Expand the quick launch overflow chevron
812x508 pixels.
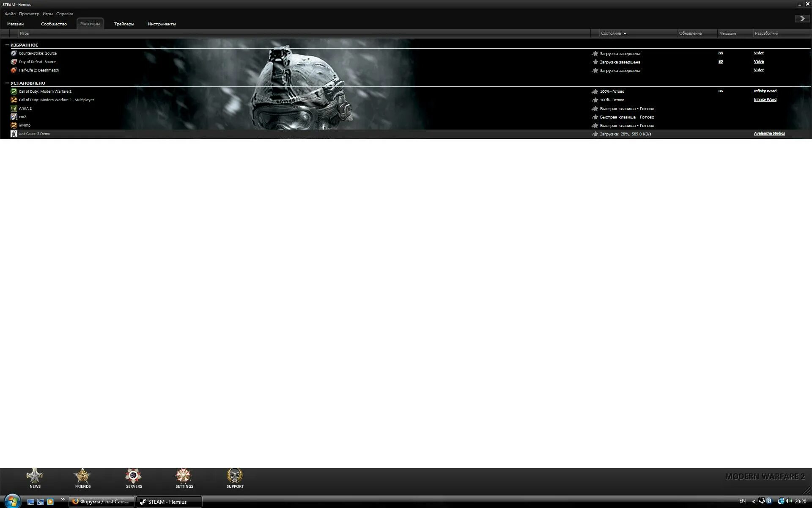click(63, 500)
